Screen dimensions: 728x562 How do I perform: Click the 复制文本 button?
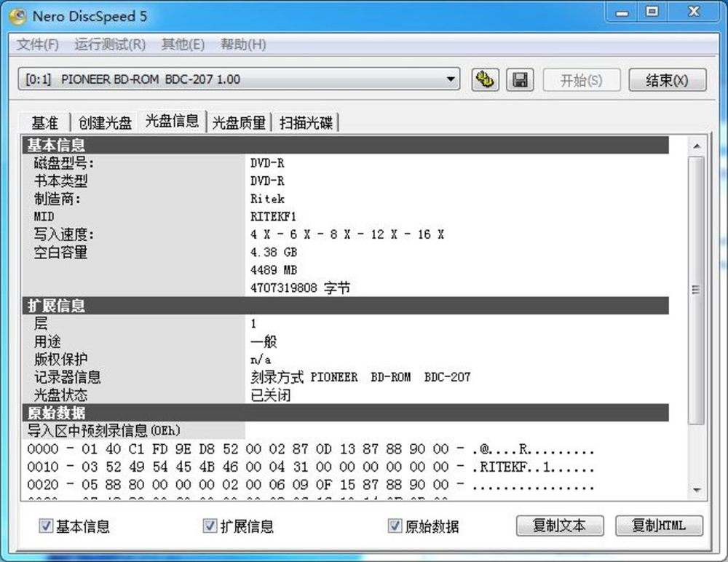coord(560,526)
